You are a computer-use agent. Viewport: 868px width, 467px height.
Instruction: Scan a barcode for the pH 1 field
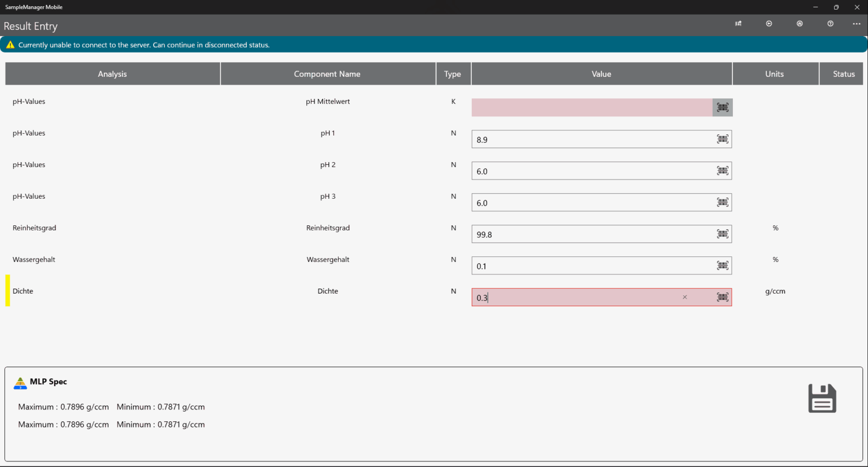pyautogui.click(x=722, y=139)
